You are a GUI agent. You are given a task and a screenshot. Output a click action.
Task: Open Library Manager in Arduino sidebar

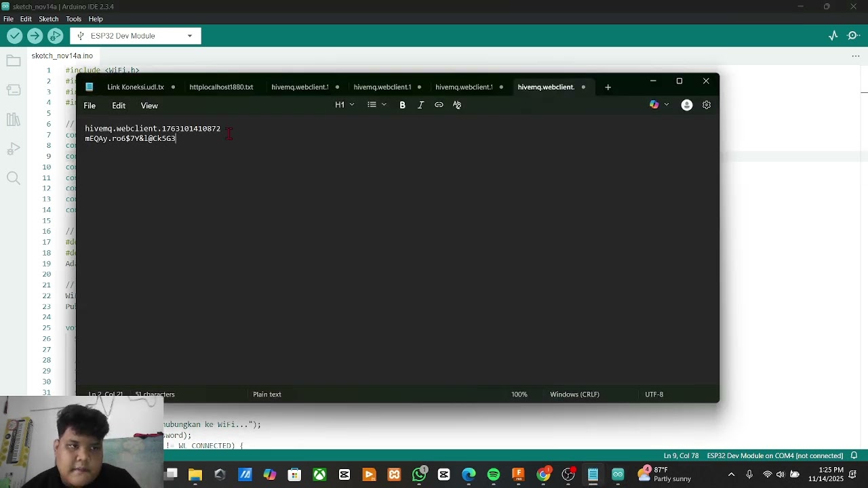pos(13,120)
